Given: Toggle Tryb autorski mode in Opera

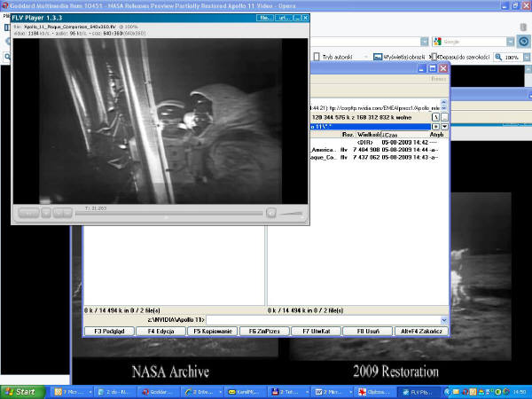Looking at the screenshot, I should 333,58.
